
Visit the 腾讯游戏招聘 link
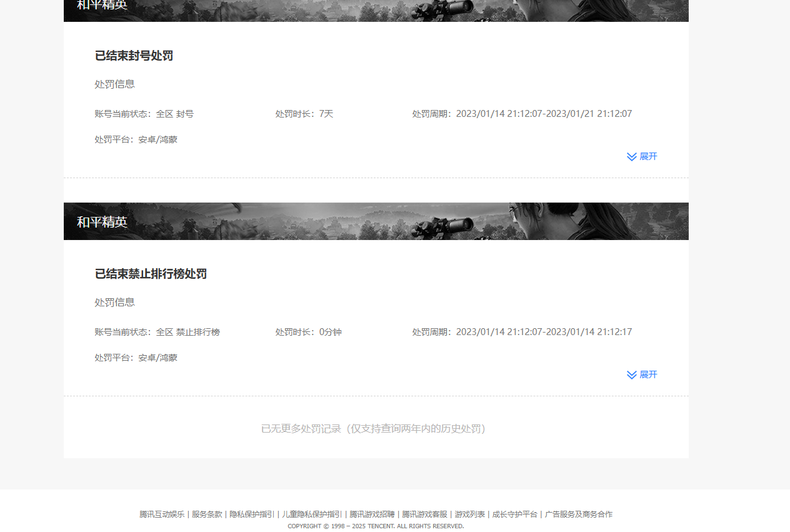[372, 514]
